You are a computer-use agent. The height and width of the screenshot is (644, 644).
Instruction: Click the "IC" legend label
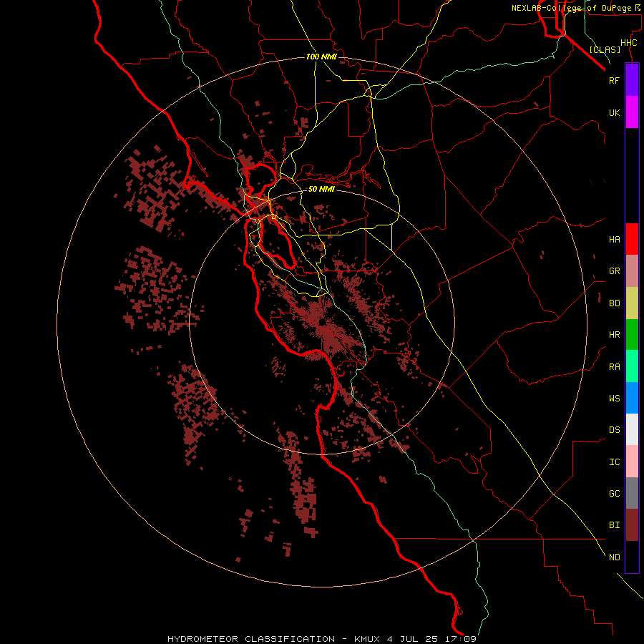[614, 462]
